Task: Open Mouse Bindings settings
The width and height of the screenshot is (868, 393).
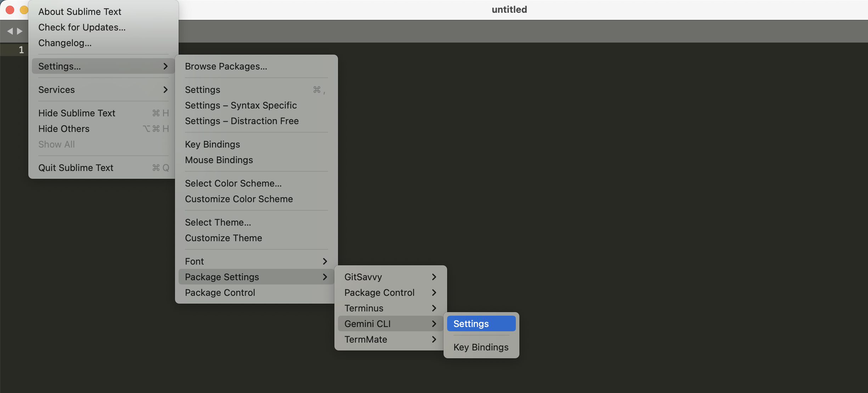Action: point(219,160)
